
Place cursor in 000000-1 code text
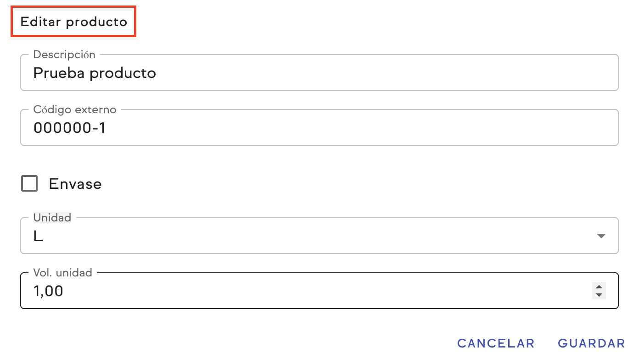click(x=70, y=128)
